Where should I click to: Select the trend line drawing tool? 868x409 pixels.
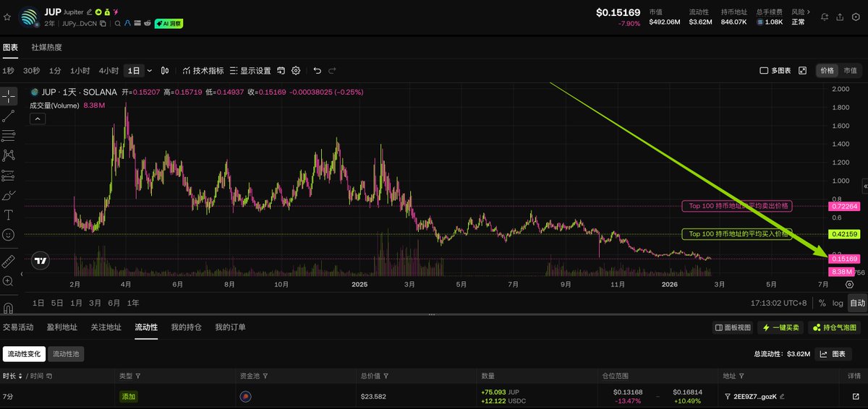(x=9, y=116)
